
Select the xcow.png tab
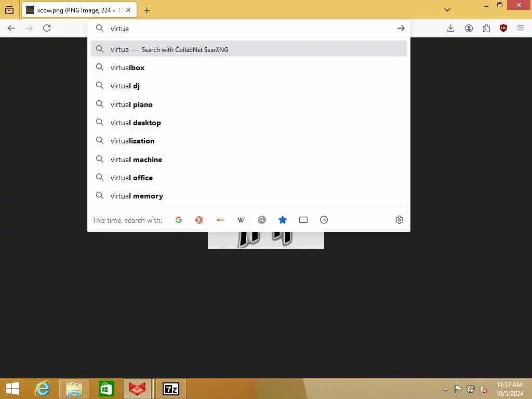[79, 10]
